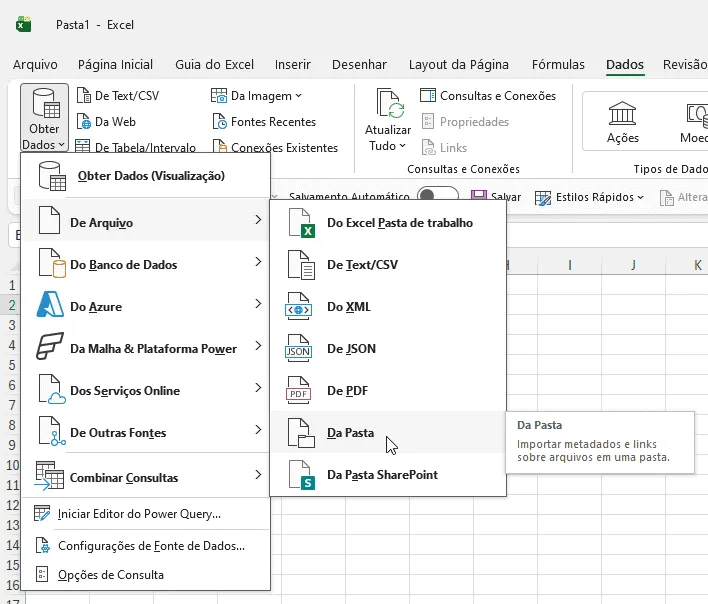Open the De Text/CSV ribbon button
The width and height of the screenshot is (708, 604).
pos(118,96)
